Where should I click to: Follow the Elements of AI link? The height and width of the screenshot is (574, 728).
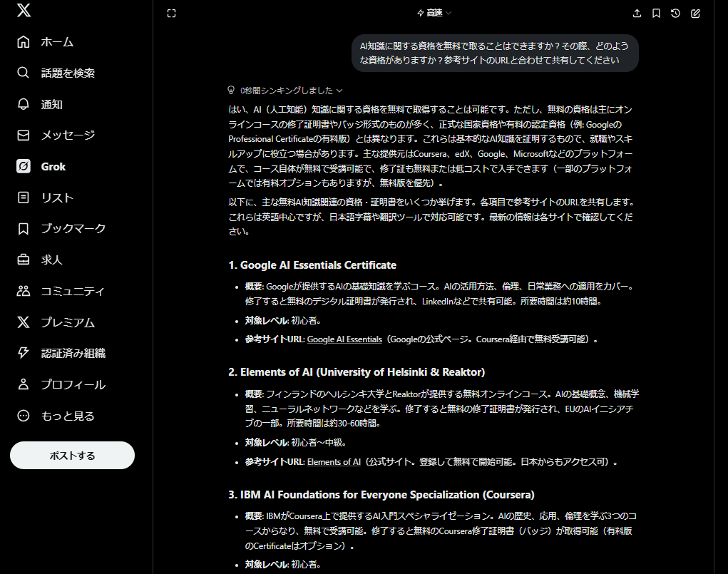tap(334, 462)
